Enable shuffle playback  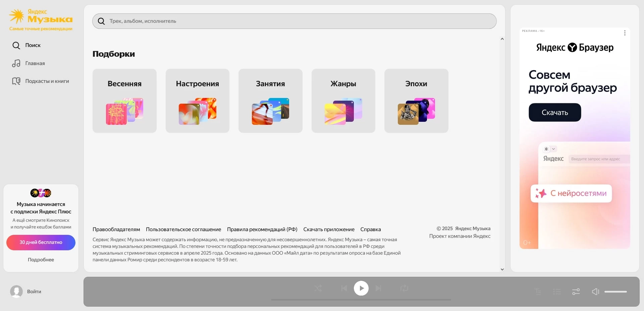[x=318, y=288]
